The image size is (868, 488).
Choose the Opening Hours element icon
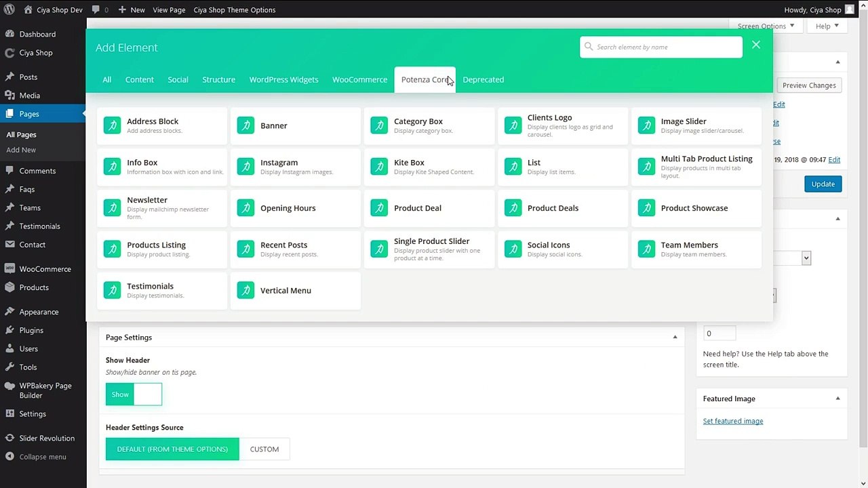click(x=245, y=208)
